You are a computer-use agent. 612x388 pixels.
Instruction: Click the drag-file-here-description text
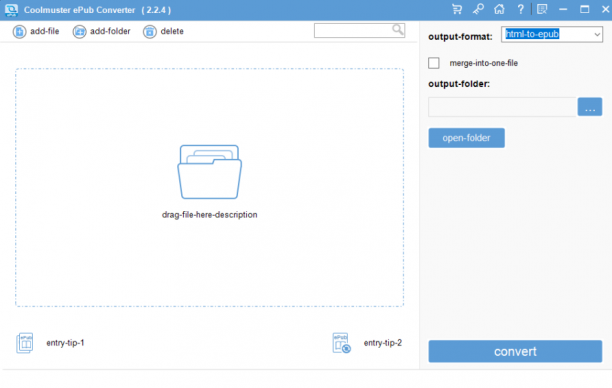(210, 215)
